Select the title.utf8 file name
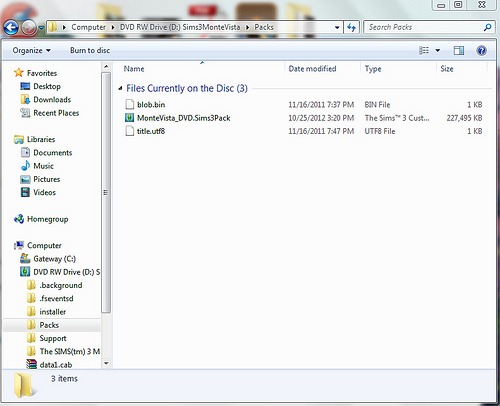500x406 pixels. pyautogui.click(x=151, y=131)
